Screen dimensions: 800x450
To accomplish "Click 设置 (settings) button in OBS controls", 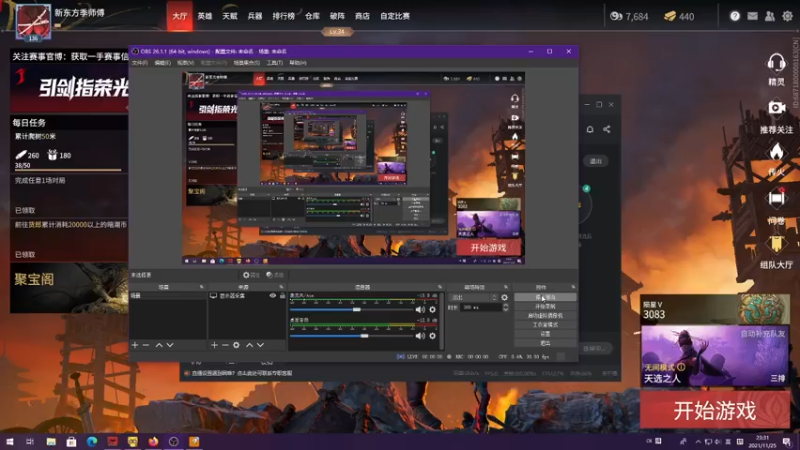I will pyautogui.click(x=545, y=334).
